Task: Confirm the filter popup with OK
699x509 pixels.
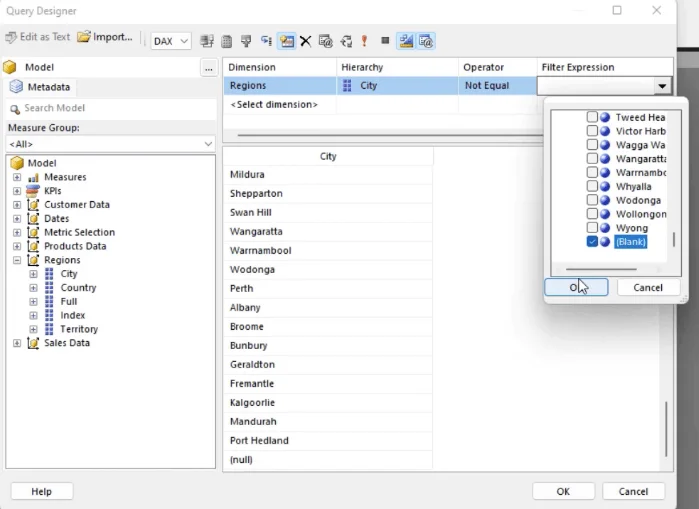Action: (576, 287)
